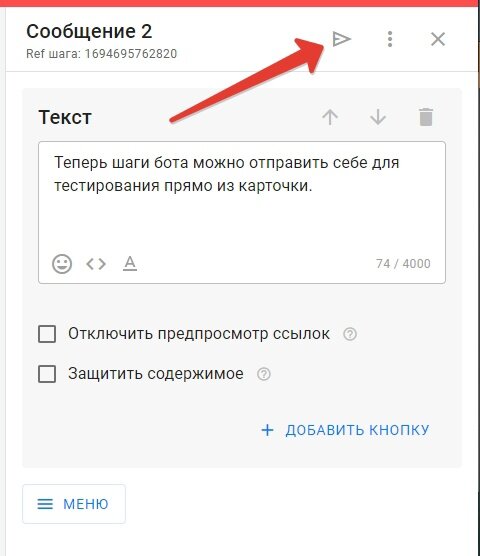
Task: Send the test message with the paper plane icon
Action: tap(341, 39)
